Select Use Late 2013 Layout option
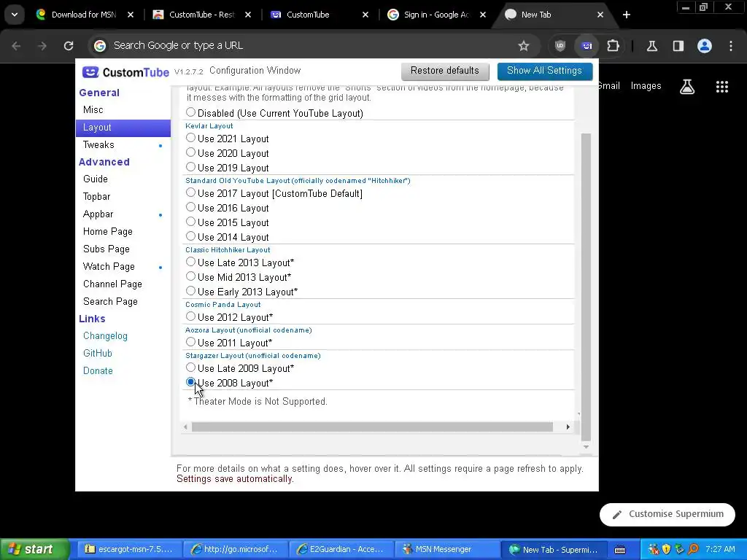The width and height of the screenshot is (747, 560). point(190,262)
